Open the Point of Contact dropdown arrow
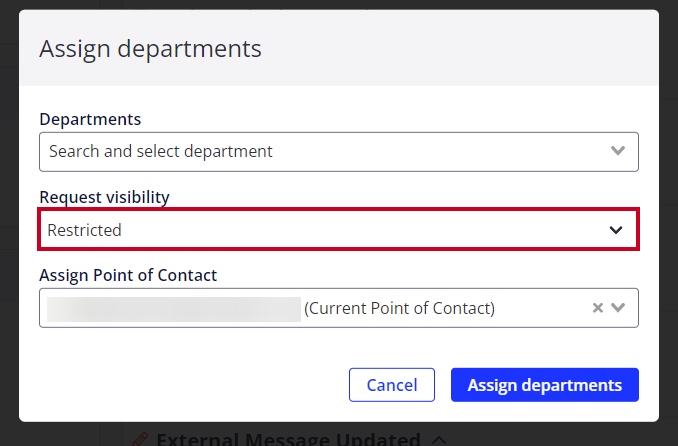Viewport: 678px width, 446px height. click(618, 308)
